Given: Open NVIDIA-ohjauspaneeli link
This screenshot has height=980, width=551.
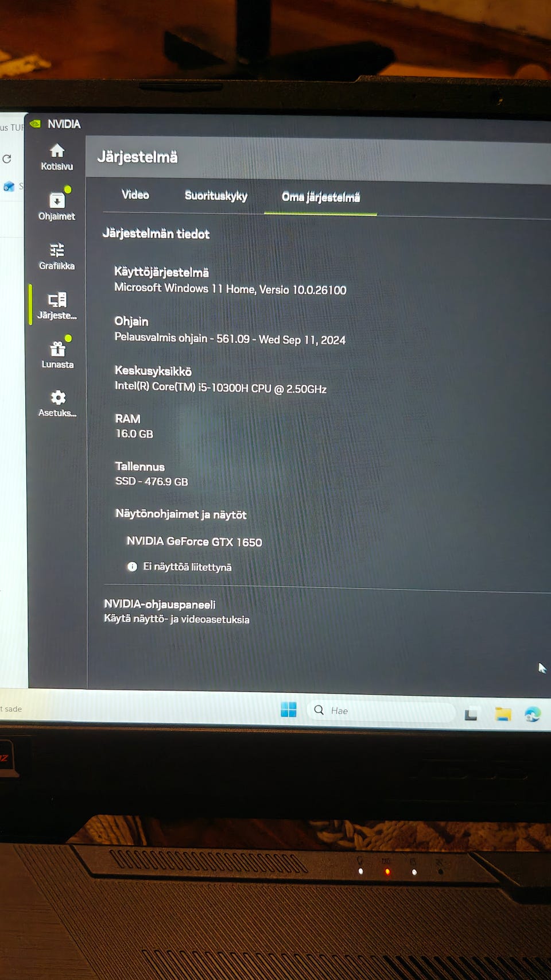Looking at the screenshot, I should 160,604.
